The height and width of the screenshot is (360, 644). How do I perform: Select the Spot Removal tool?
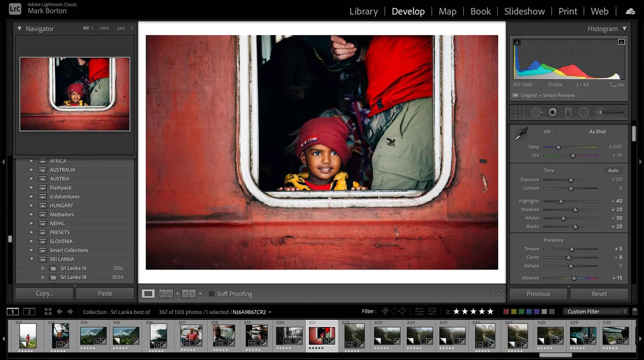pos(536,112)
